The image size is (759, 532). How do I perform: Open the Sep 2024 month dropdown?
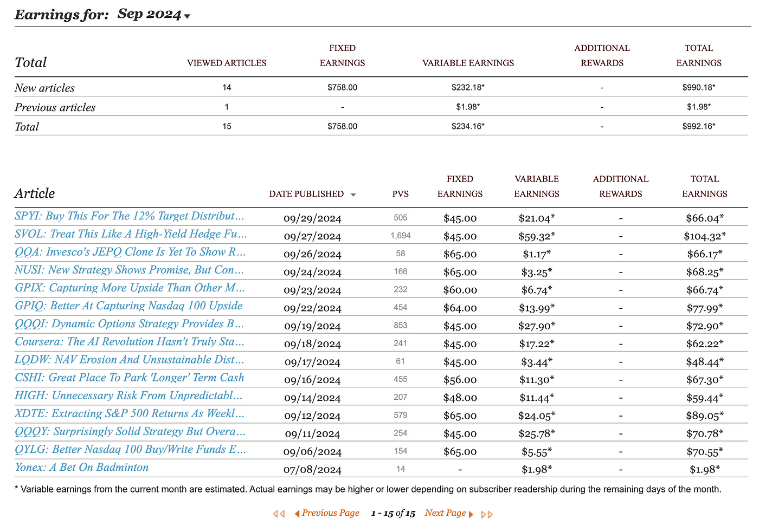tap(154, 15)
